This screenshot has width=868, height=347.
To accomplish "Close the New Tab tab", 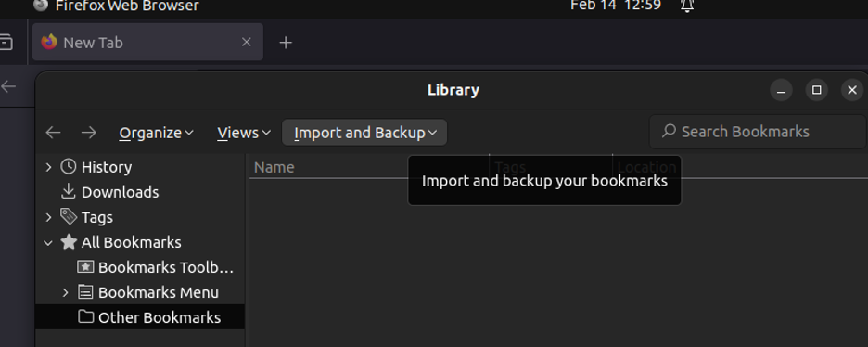I will click(x=247, y=42).
